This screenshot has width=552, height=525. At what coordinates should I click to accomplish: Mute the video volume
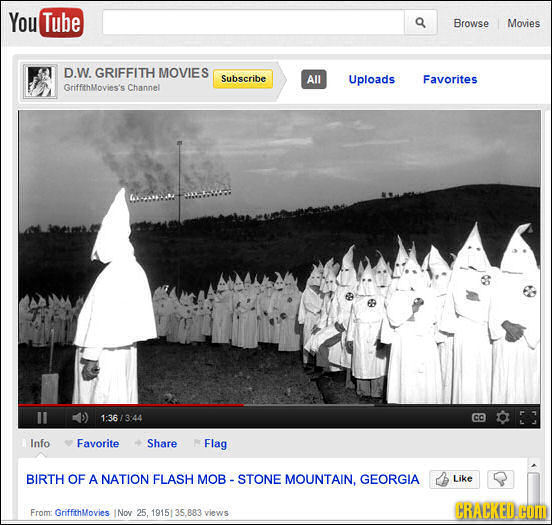click(x=80, y=418)
